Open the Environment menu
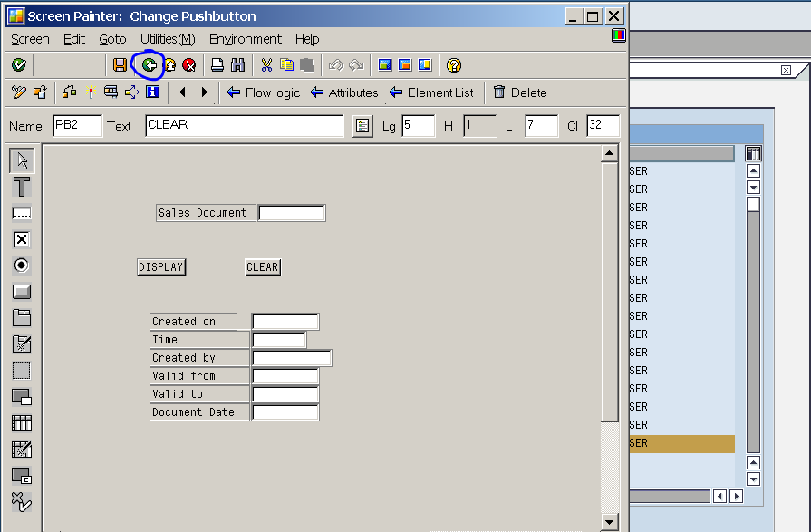Image resolution: width=811 pixels, height=532 pixels. point(245,39)
